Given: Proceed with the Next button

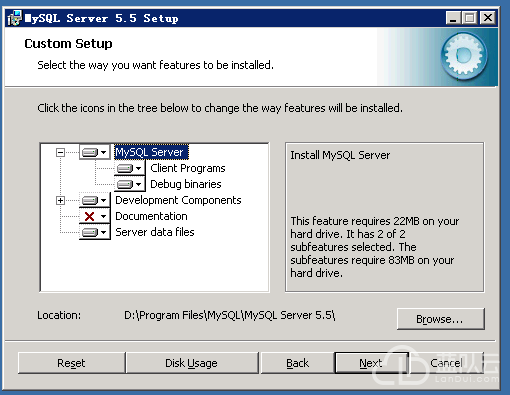Looking at the screenshot, I should (371, 363).
